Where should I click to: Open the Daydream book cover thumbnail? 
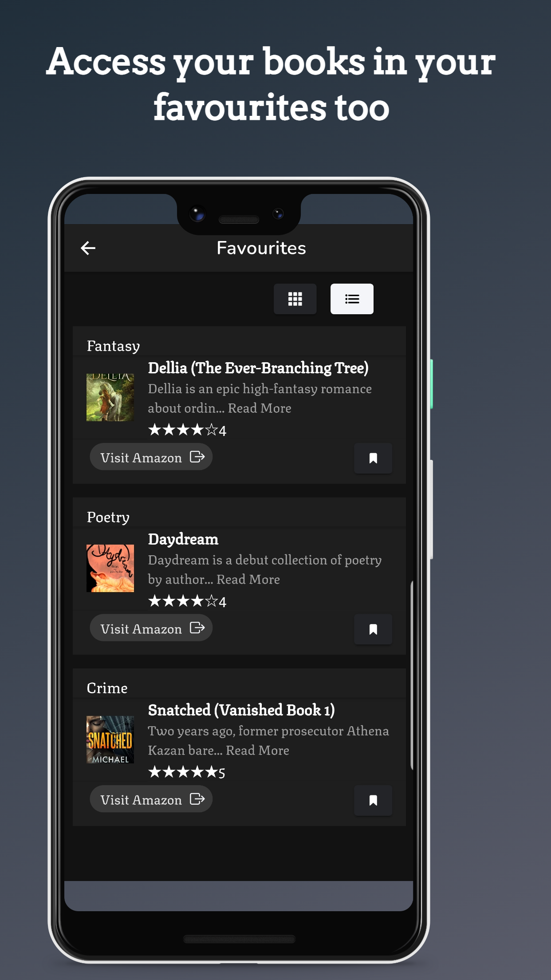point(110,568)
